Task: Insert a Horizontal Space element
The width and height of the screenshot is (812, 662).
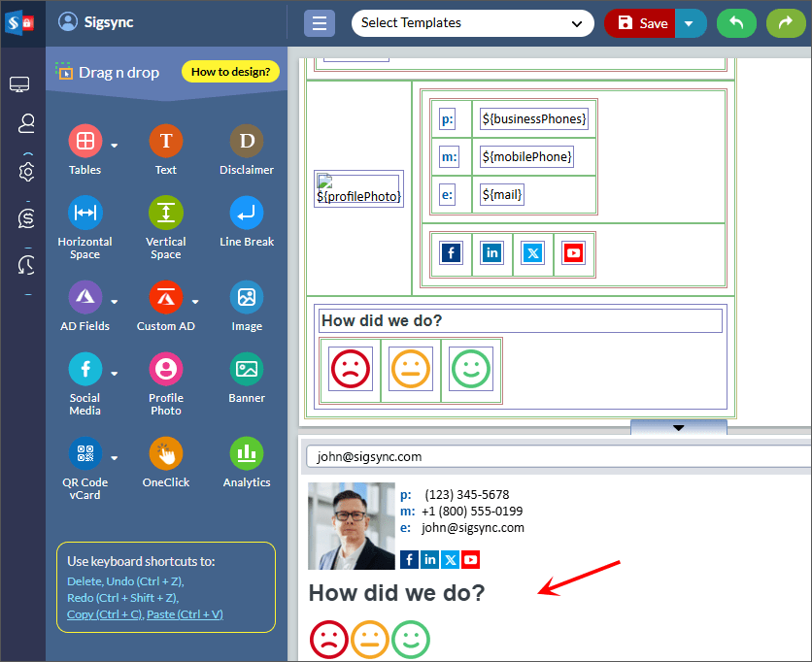Action: pyautogui.click(x=85, y=214)
